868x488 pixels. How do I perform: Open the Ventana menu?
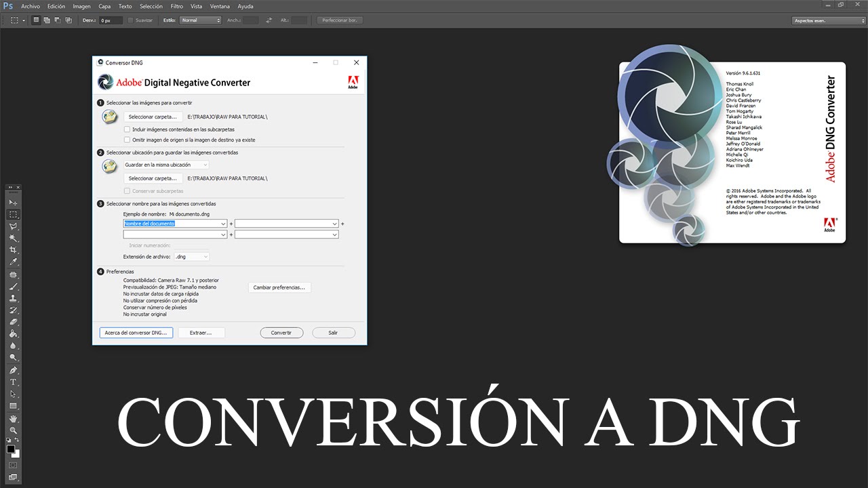click(x=220, y=6)
